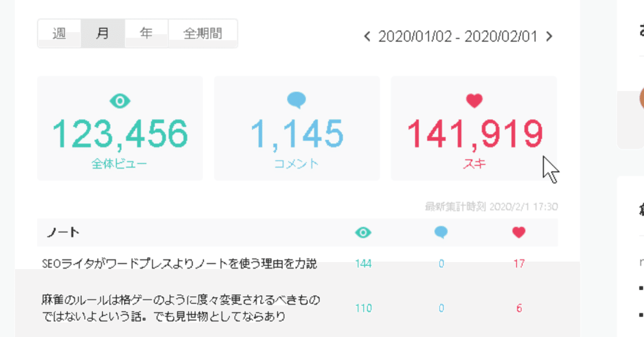This screenshot has width=644, height=337.
Task: Switch to the 年 (year) tab
Action: coord(145,33)
